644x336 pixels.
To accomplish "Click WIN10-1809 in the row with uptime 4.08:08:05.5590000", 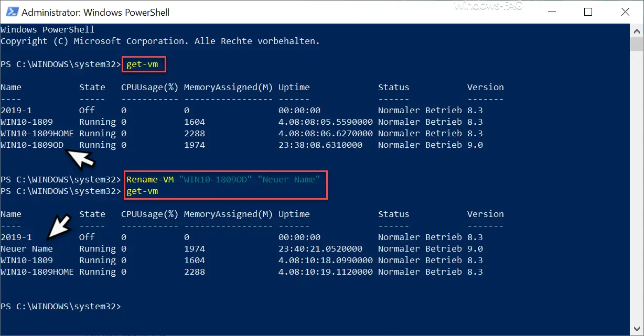I will [27, 122].
